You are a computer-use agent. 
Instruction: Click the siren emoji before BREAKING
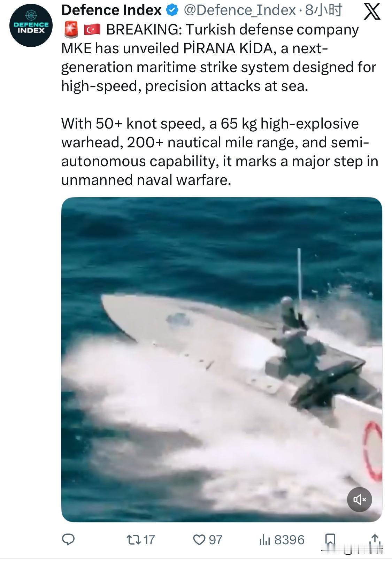[71, 30]
